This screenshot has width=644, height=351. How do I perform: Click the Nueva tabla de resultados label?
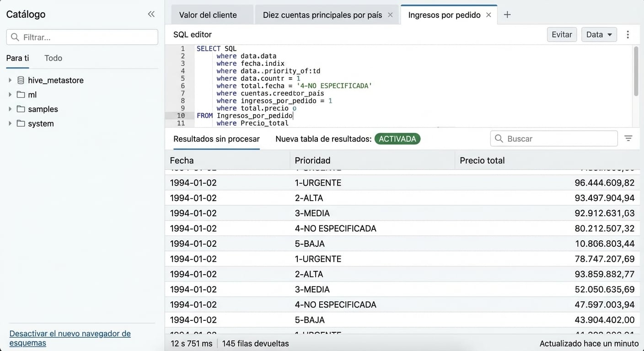click(x=323, y=139)
